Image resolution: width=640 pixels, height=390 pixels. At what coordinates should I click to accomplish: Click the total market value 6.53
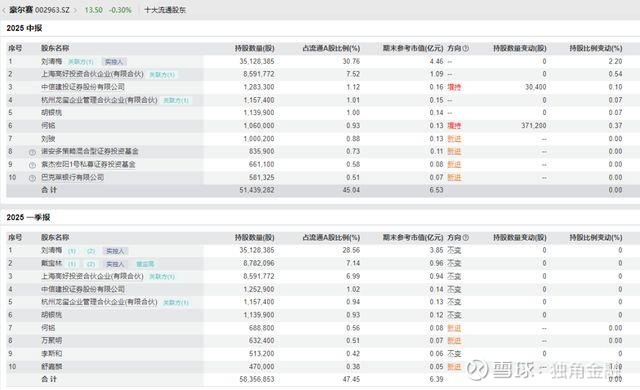click(436, 190)
